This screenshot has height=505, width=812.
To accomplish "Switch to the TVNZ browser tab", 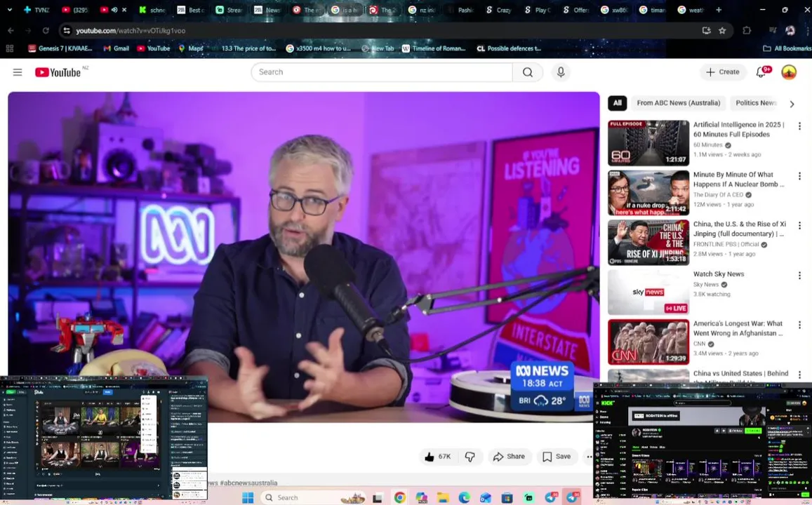I will click(x=36, y=10).
